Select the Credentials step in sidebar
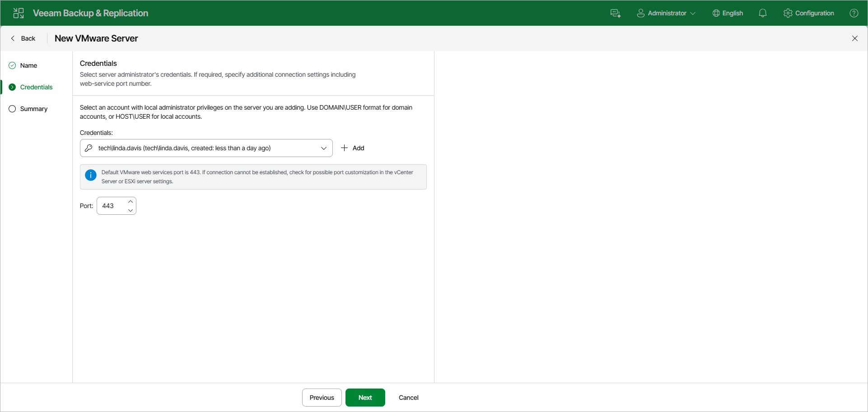 (x=37, y=87)
